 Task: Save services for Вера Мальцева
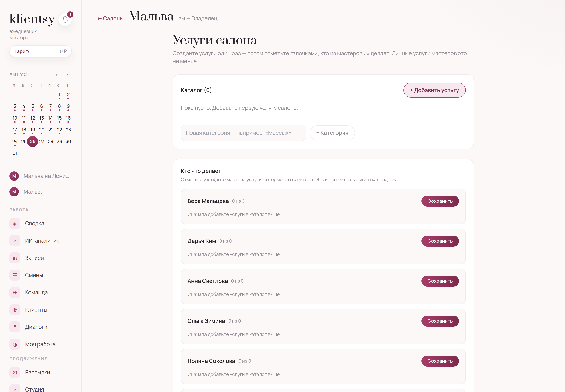click(440, 201)
